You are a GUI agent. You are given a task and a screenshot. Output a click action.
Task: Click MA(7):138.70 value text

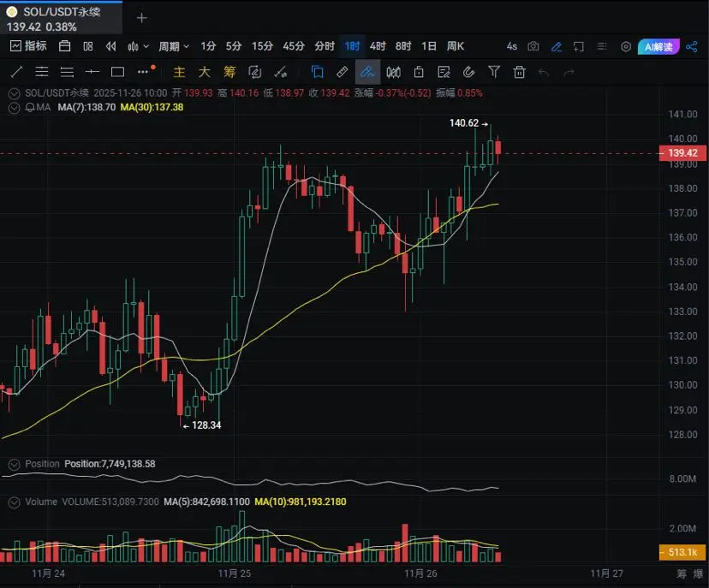pos(86,108)
